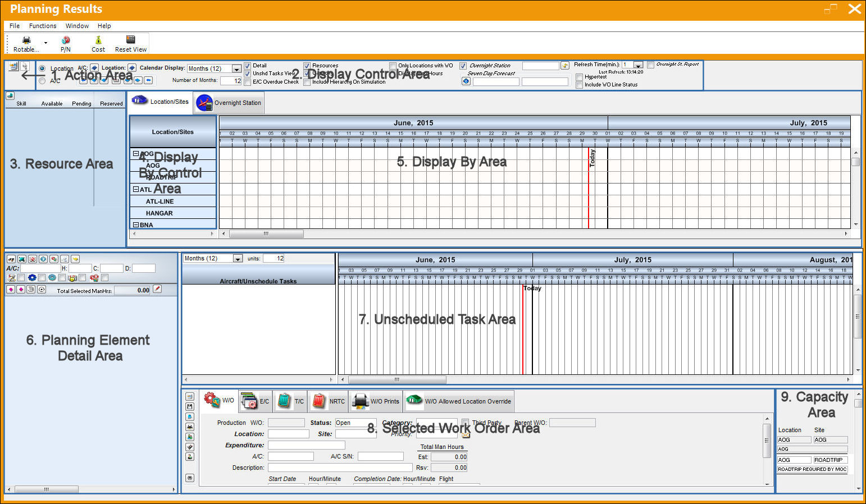Enable the Overnight St. Report checkbox
The width and height of the screenshot is (866, 504).
pyautogui.click(x=650, y=65)
